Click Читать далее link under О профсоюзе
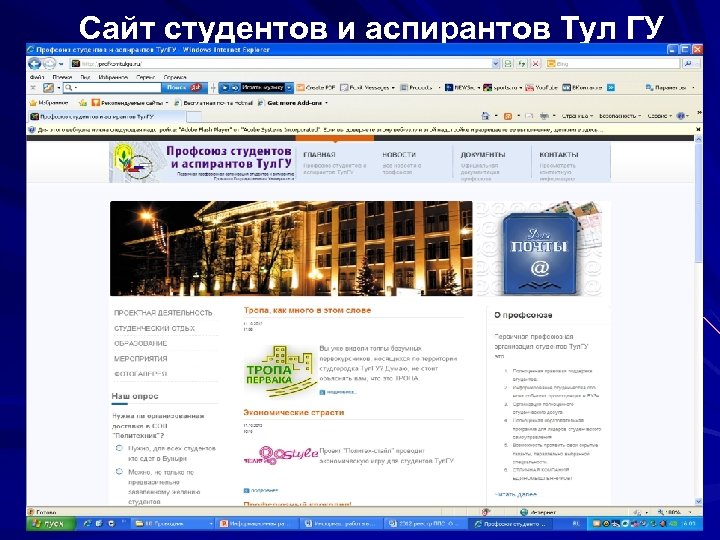Viewport: 720px width, 540px height. pos(516,495)
